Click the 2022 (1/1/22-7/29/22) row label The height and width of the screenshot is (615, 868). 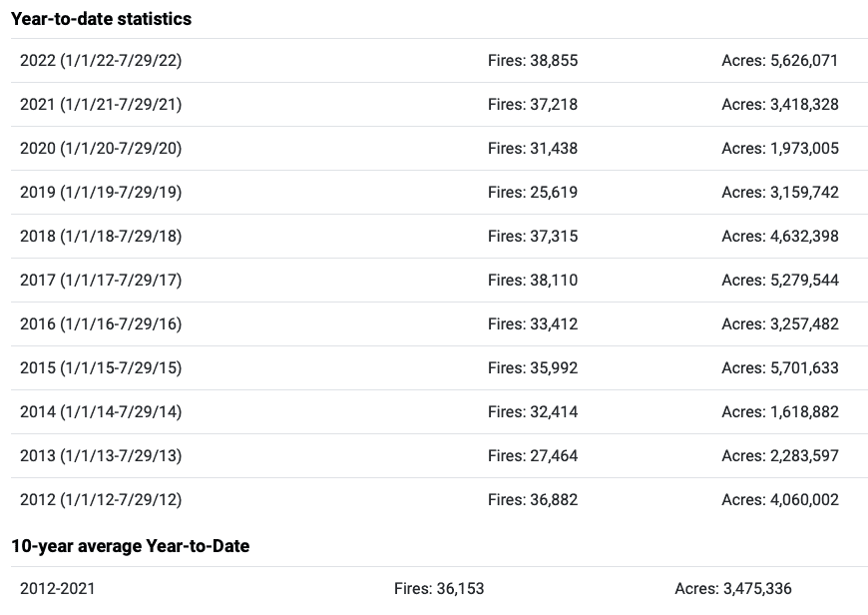click(101, 60)
